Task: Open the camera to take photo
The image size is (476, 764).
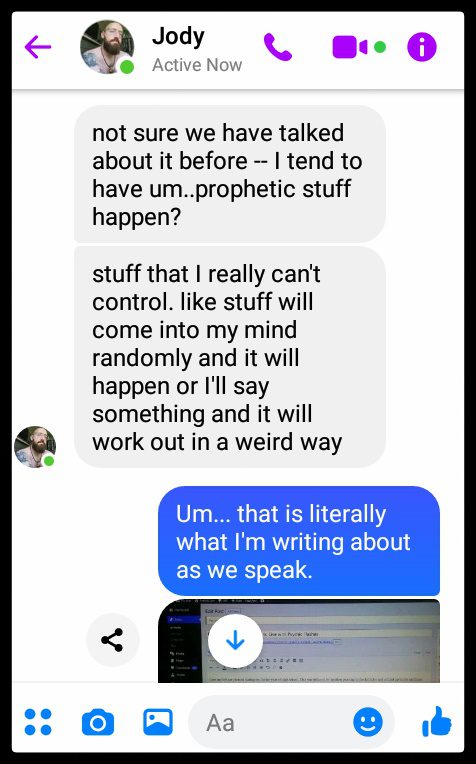Action: 98,722
